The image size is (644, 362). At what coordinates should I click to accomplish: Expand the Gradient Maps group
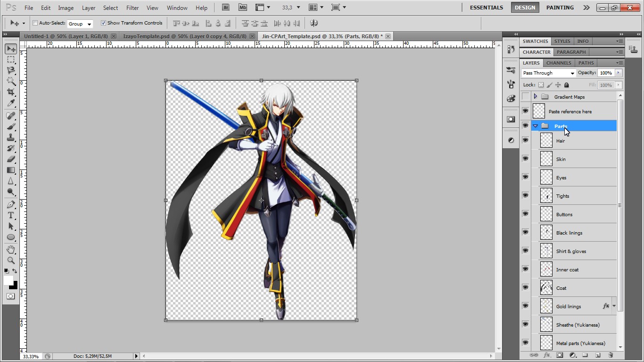click(535, 97)
